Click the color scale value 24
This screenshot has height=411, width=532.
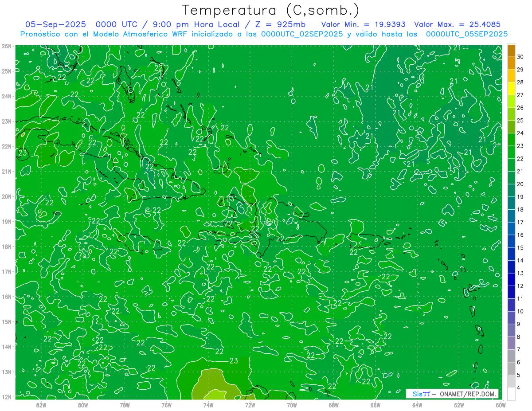520,133
